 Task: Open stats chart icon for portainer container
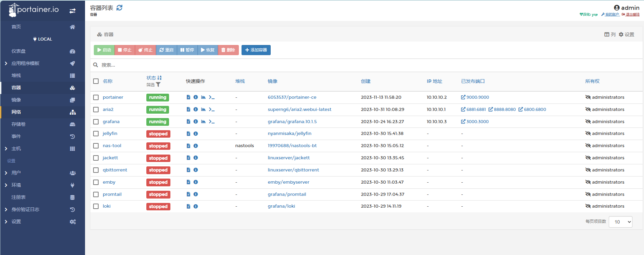tap(203, 97)
